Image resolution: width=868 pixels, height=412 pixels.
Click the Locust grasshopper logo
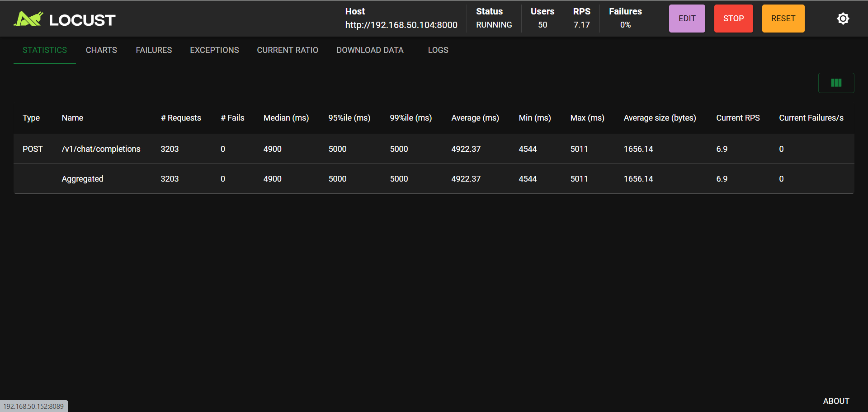point(28,19)
